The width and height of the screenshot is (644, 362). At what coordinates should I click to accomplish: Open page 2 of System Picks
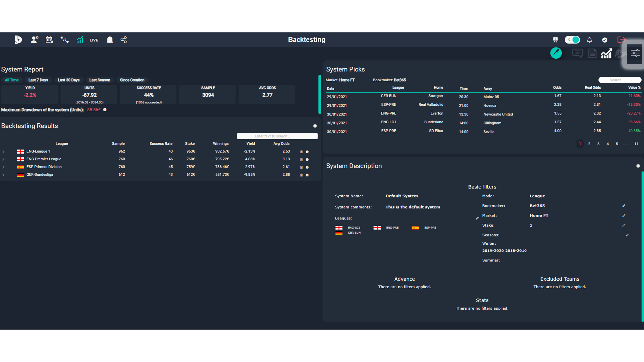[x=589, y=144]
